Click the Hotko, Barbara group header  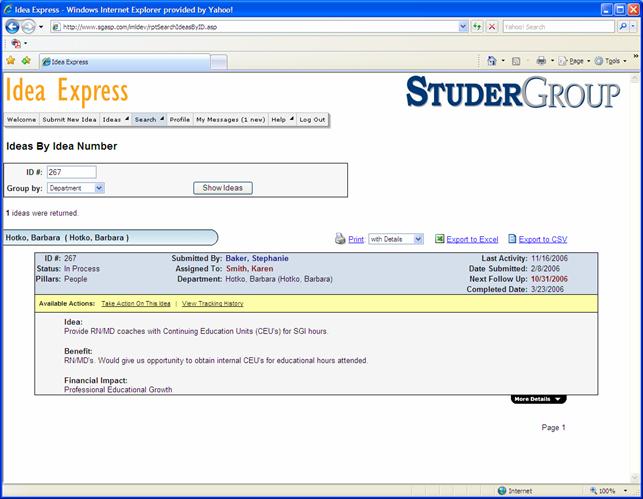click(110, 237)
